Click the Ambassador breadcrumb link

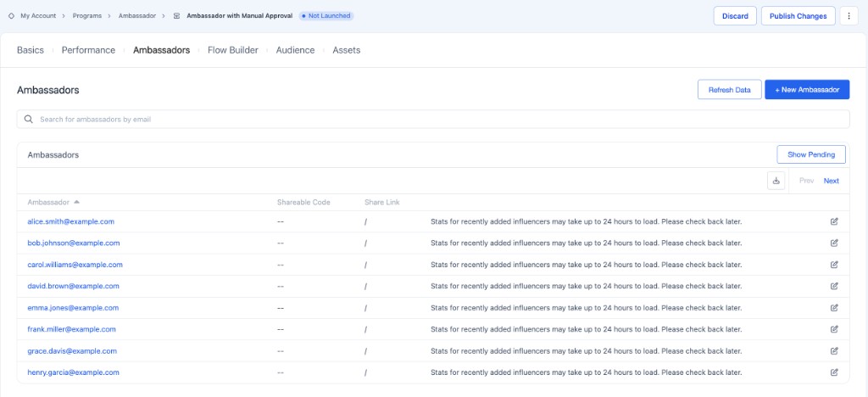(137, 16)
